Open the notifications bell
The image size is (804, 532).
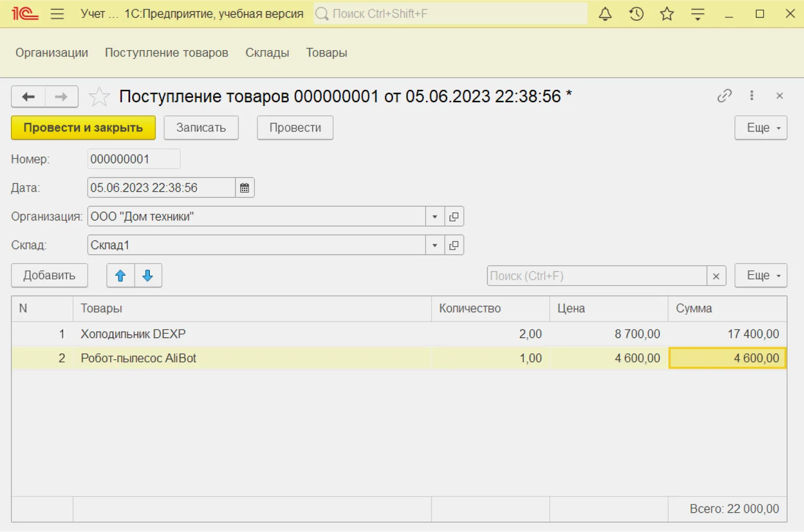point(605,14)
